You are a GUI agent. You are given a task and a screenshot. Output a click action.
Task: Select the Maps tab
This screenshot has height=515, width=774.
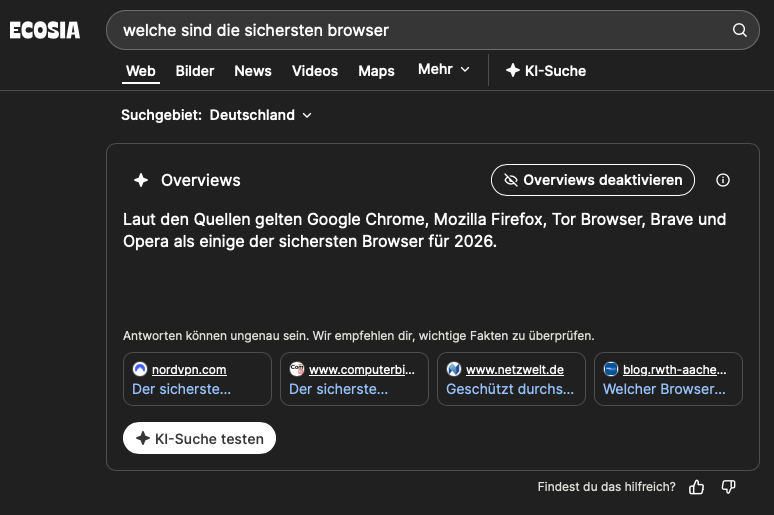(x=376, y=71)
